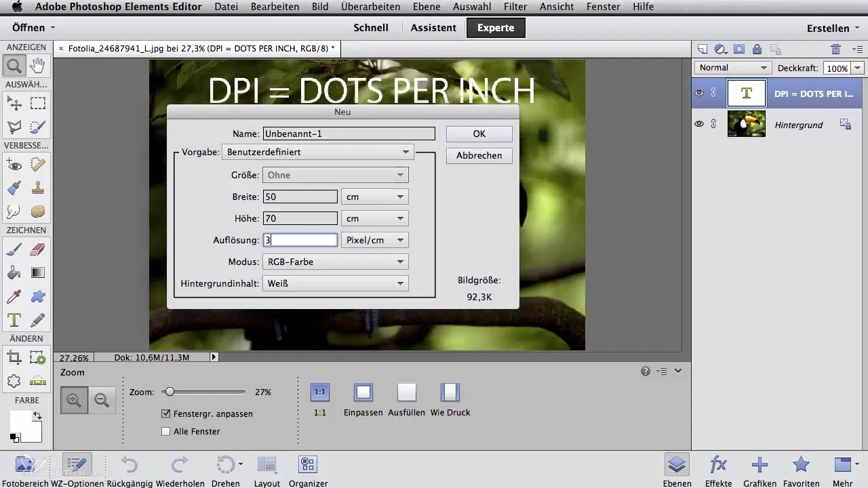Click the zoom-in magnifier in tool options

(x=73, y=400)
